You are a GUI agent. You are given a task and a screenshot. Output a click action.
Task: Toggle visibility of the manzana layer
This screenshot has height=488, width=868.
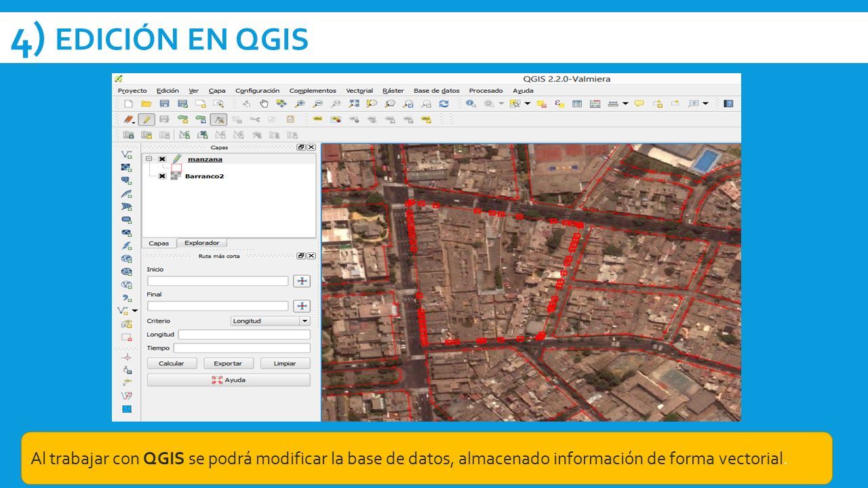click(162, 159)
